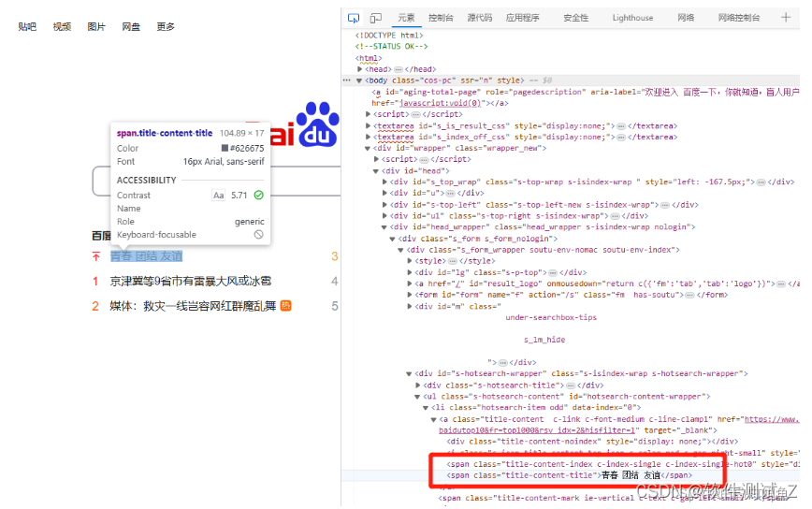Click the #626675 color swatch in tooltip
Screen dimensions: 812x509
coord(225,148)
